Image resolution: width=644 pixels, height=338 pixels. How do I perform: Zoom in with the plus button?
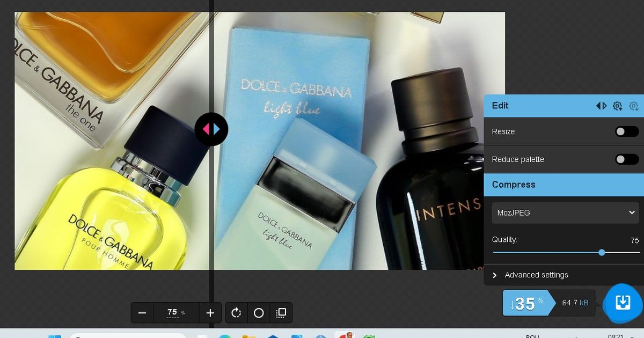210,313
